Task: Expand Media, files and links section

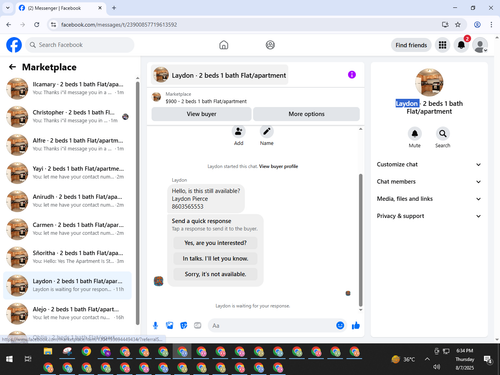Action: click(x=429, y=199)
